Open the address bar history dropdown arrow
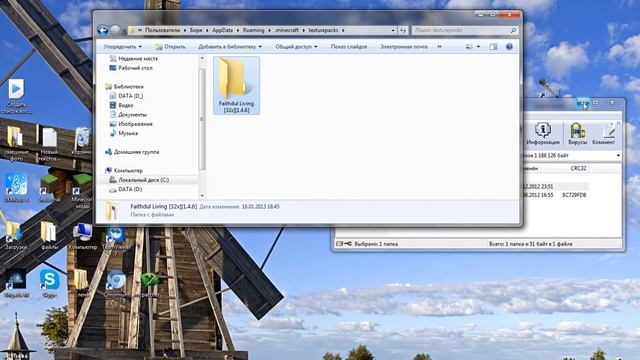The image size is (640, 360). pyautogui.click(x=393, y=30)
